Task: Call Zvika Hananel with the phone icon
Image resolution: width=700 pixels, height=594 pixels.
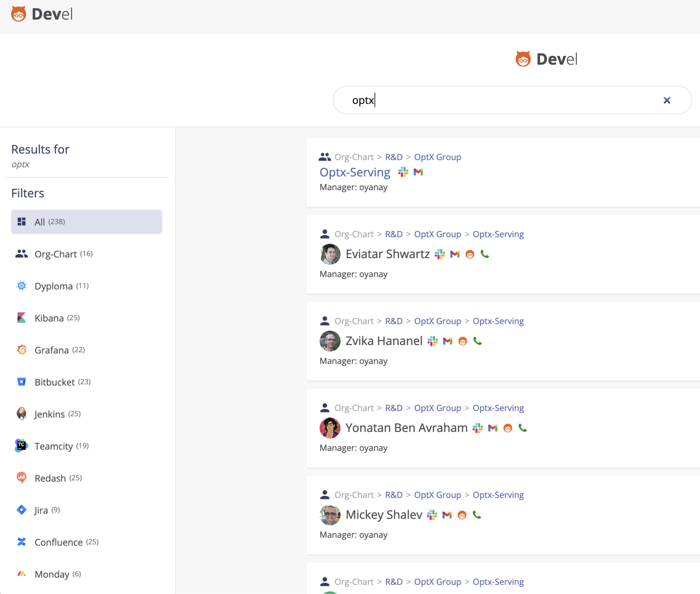Action: [478, 341]
